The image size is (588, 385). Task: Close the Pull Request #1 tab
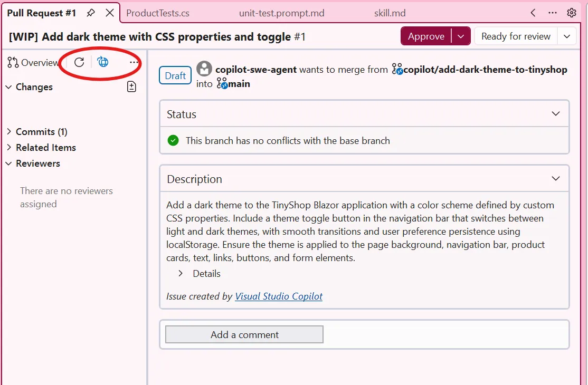(x=110, y=13)
